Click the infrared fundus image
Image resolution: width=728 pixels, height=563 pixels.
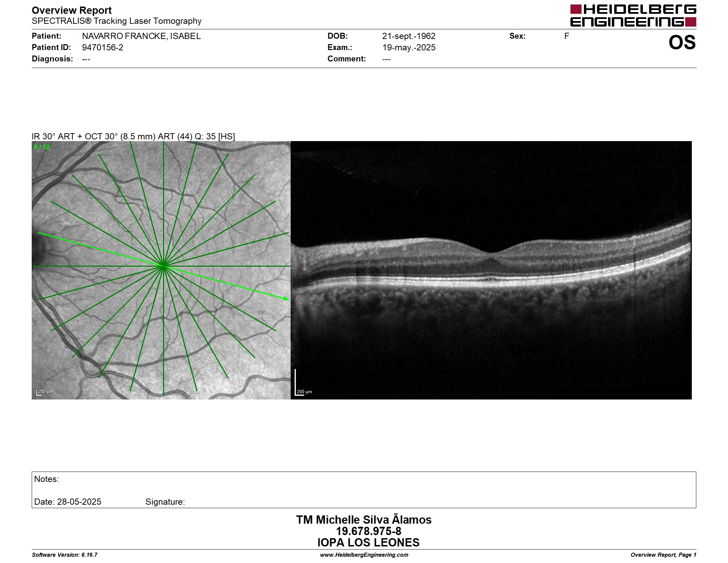(161, 270)
